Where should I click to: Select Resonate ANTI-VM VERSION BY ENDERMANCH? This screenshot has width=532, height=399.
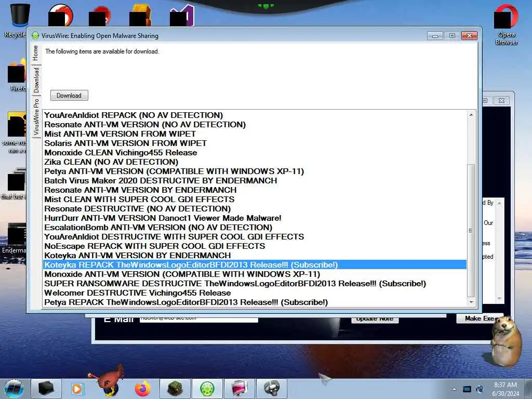pos(255,190)
